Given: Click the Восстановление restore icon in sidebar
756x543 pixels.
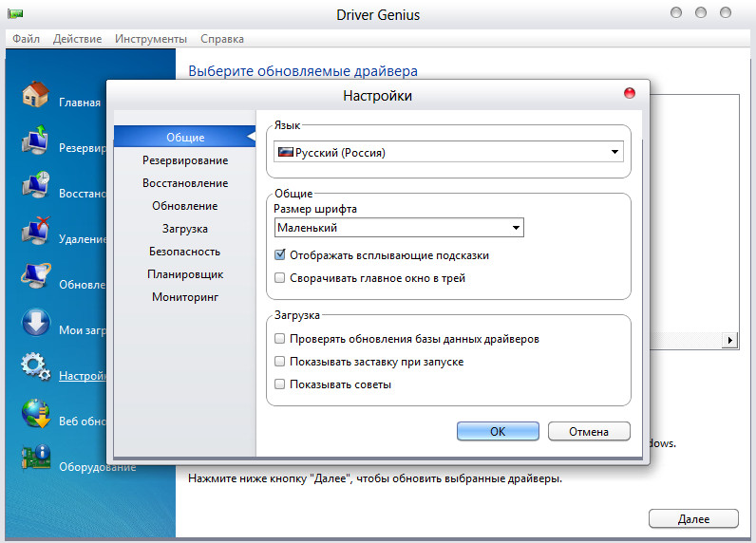Looking at the screenshot, I should (35, 185).
